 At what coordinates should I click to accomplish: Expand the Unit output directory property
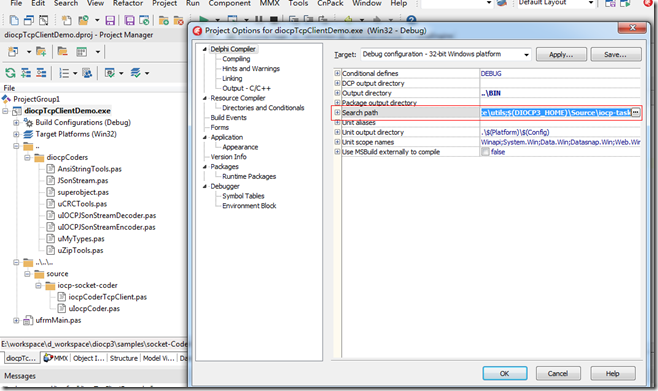[337, 132]
